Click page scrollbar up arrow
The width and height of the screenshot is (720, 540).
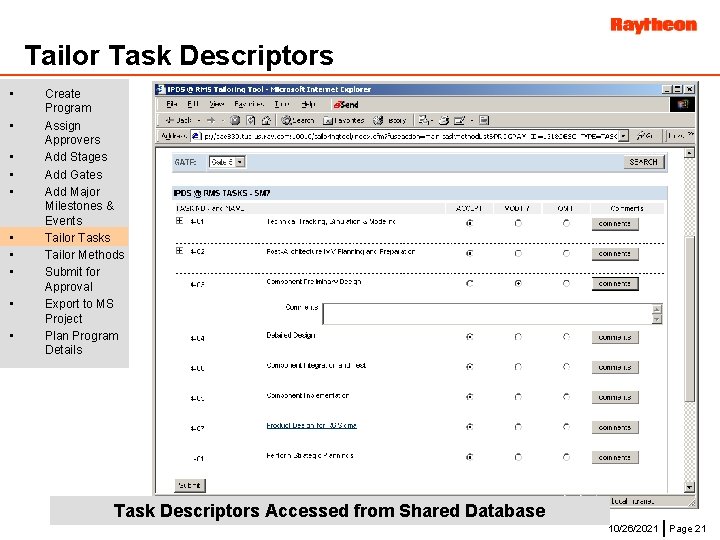689,153
